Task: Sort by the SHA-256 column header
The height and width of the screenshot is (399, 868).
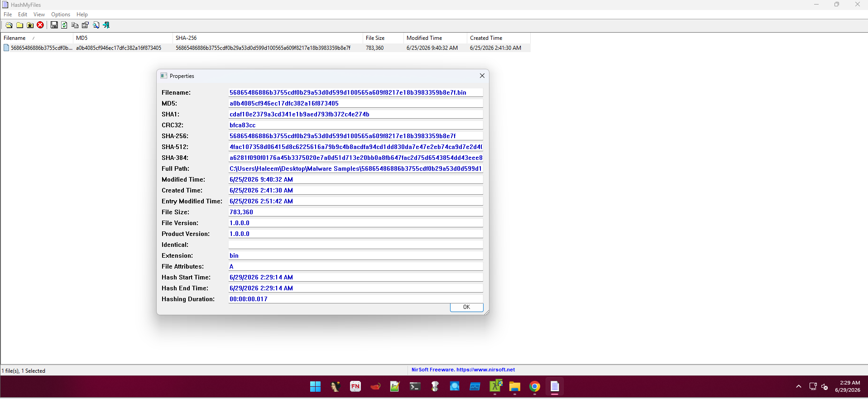Action: pyautogui.click(x=268, y=38)
